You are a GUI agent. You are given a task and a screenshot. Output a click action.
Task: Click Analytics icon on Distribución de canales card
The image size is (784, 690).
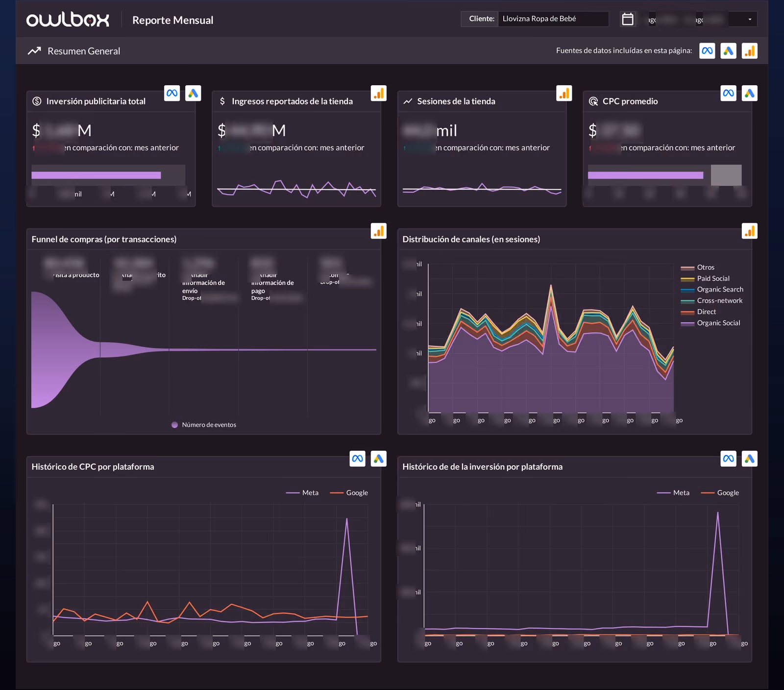[x=750, y=231]
